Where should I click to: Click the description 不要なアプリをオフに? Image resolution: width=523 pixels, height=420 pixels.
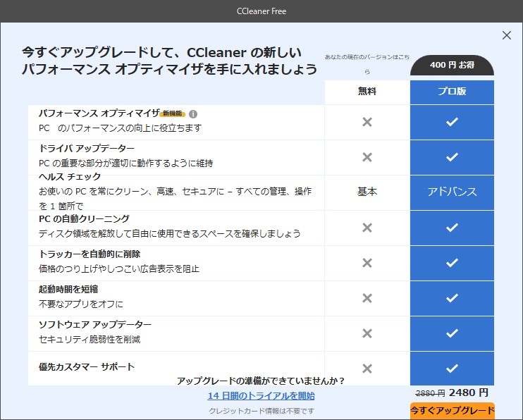[81, 304]
